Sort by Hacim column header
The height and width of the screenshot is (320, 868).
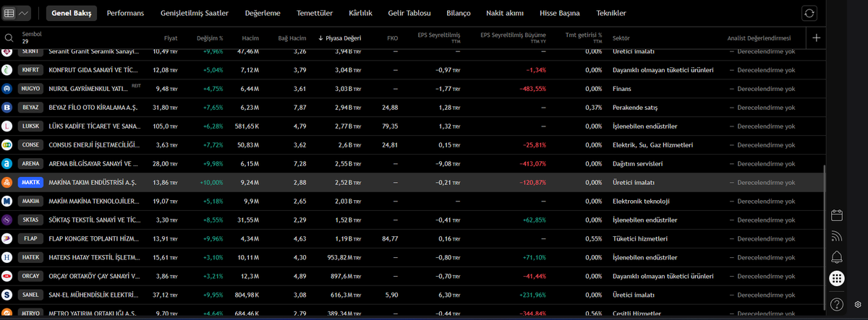[x=250, y=38]
